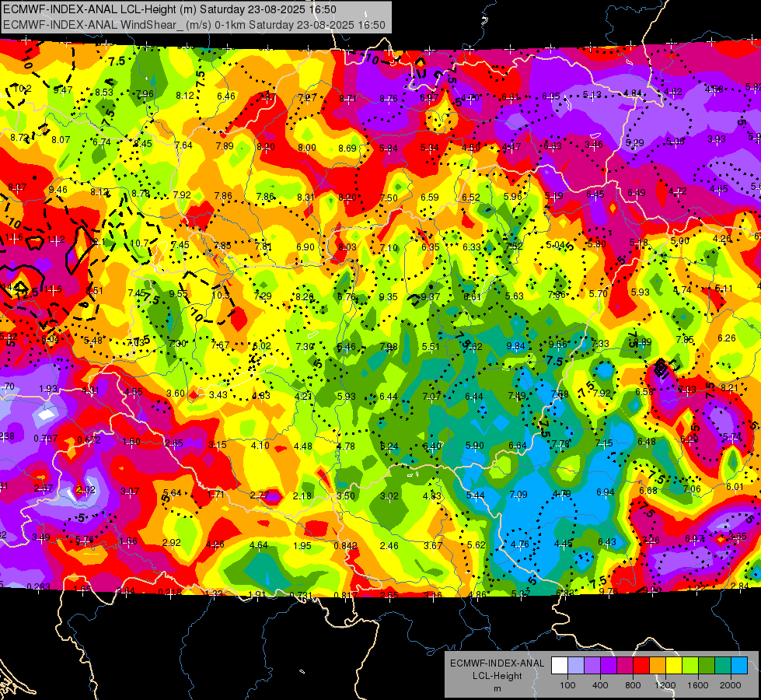The width and height of the screenshot is (761, 700).
Task: Click the wind shear value 9.84
Action: pyautogui.click(x=515, y=345)
